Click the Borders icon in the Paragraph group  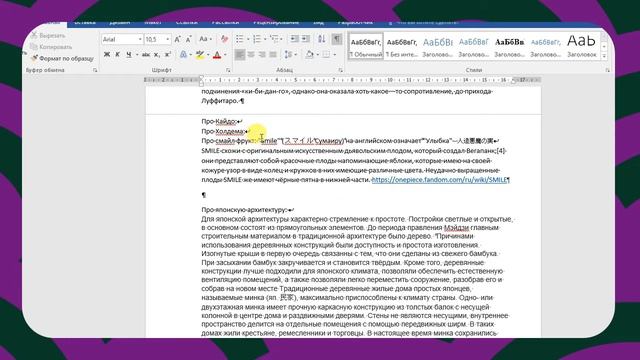pos(326,54)
